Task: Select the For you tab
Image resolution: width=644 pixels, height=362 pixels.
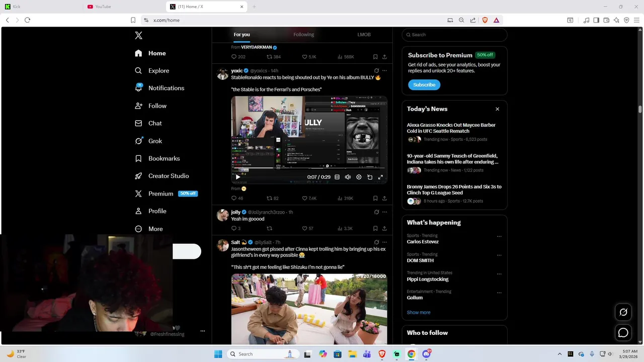Action: coord(242,35)
